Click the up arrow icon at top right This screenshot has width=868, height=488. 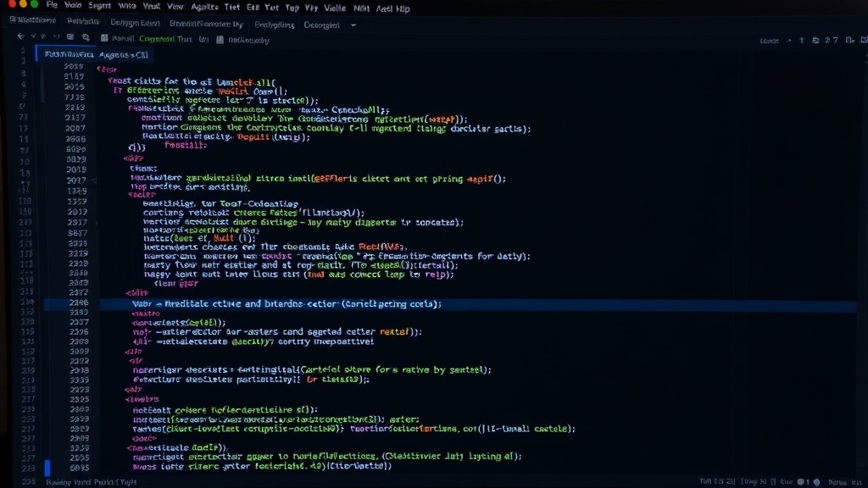pos(802,41)
